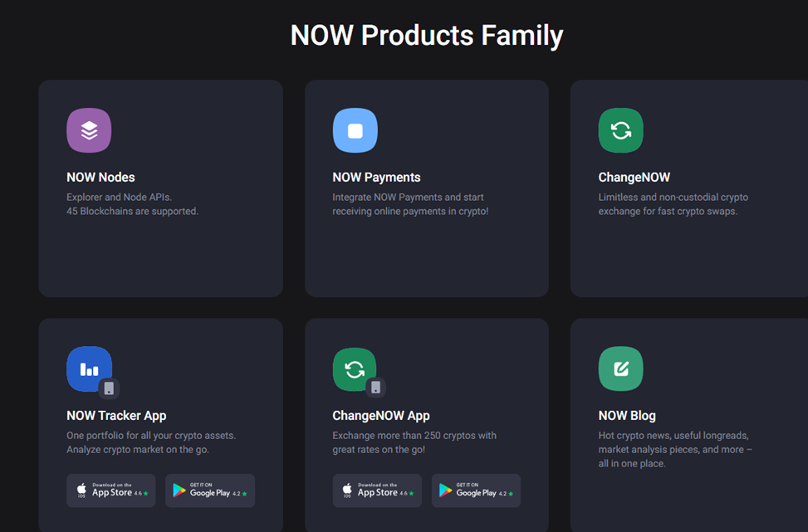Screen dimensions: 808x532
Task: Get NOW Tracker App on Google Play
Action: 210,491
